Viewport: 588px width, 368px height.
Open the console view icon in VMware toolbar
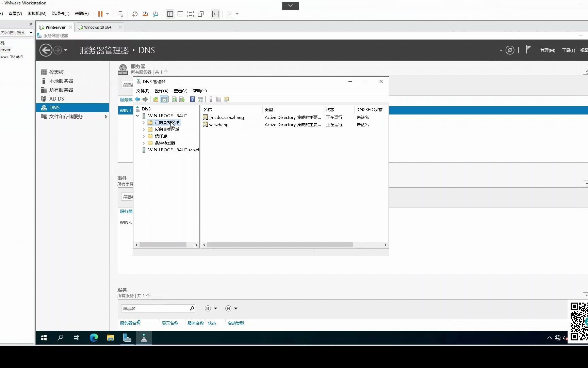pyautogui.click(x=215, y=14)
